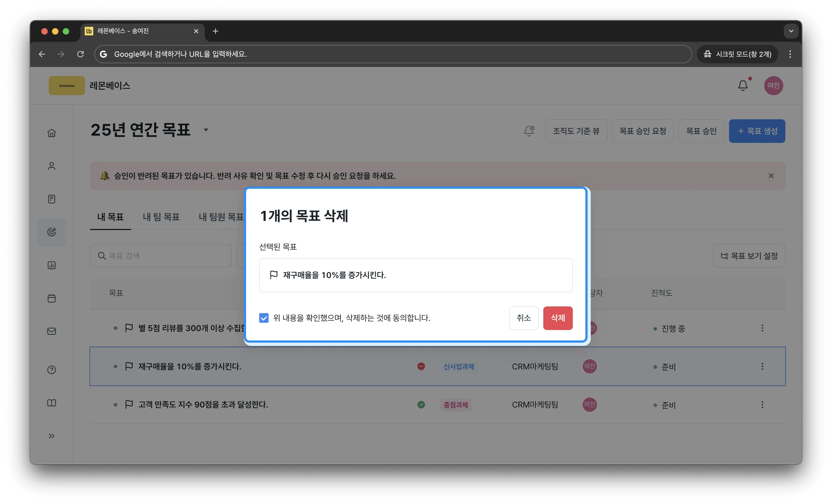Screen dimensions: 832x504
Task: Open the person profile sidebar icon
Action: tap(51, 166)
